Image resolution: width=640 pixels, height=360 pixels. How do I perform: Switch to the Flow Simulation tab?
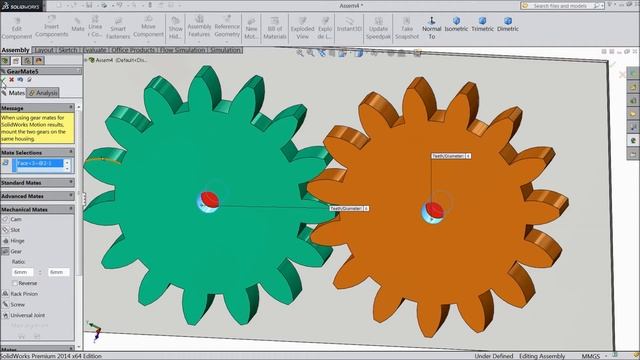182,50
